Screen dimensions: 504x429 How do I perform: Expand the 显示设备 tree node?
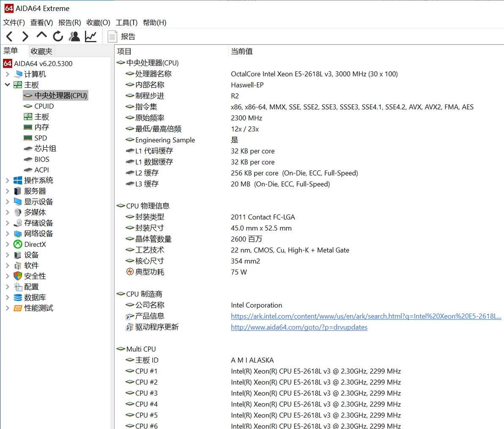[7, 202]
